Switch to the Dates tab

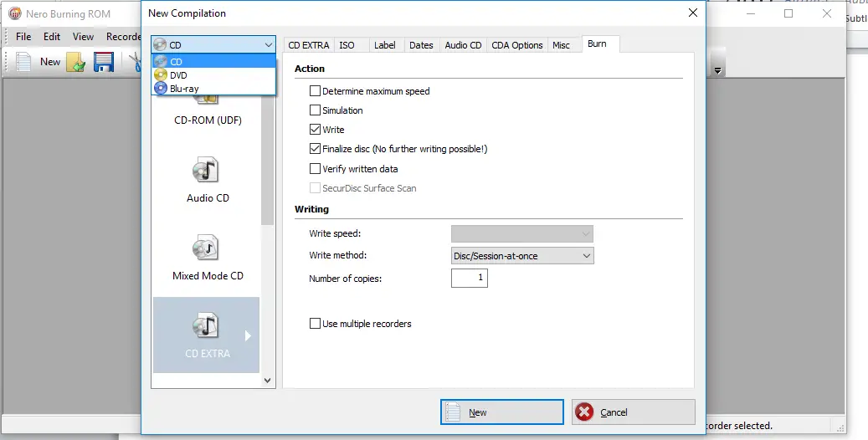(x=421, y=45)
